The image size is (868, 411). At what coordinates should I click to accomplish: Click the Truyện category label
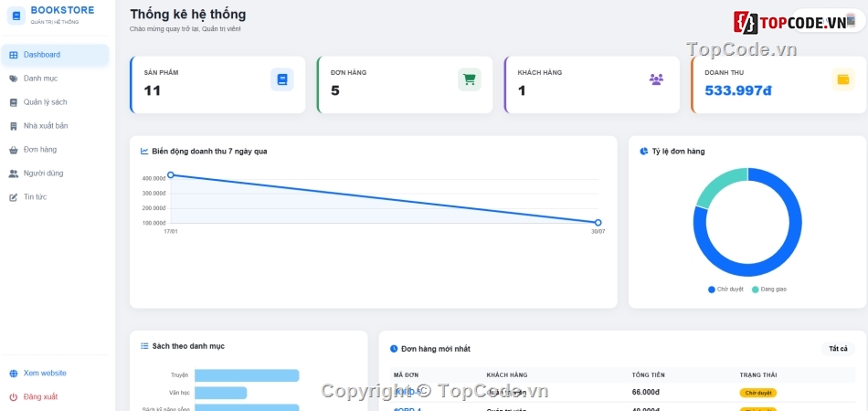(x=179, y=375)
